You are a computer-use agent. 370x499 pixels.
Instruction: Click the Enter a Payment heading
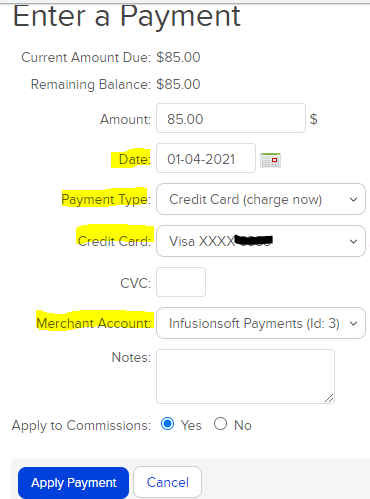126,16
